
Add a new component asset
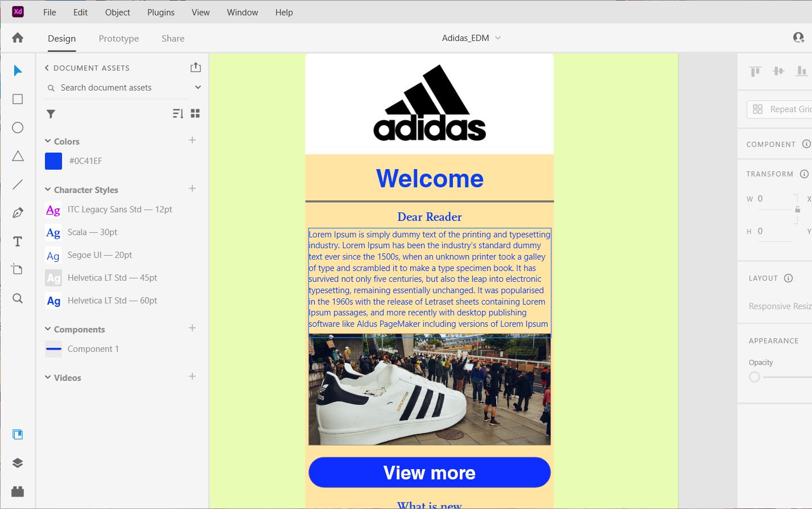tap(192, 328)
